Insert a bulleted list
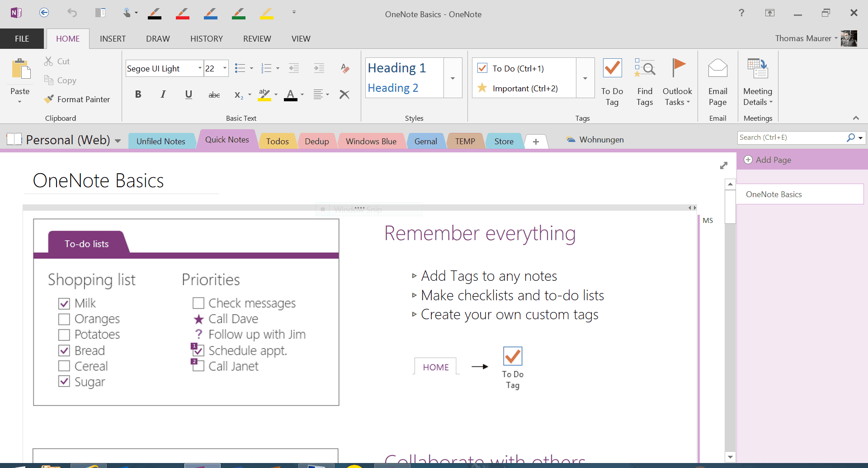Image resolution: width=868 pixels, height=468 pixels. (x=240, y=68)
